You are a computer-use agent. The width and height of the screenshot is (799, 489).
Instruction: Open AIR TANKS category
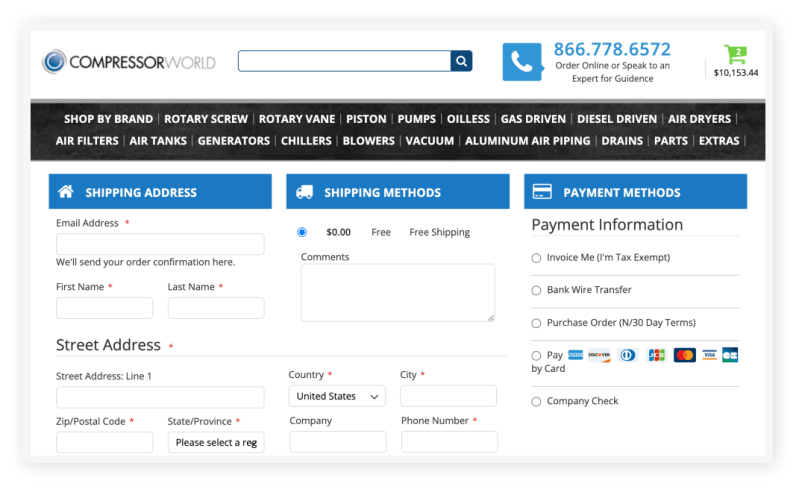[x=158, y=141]
